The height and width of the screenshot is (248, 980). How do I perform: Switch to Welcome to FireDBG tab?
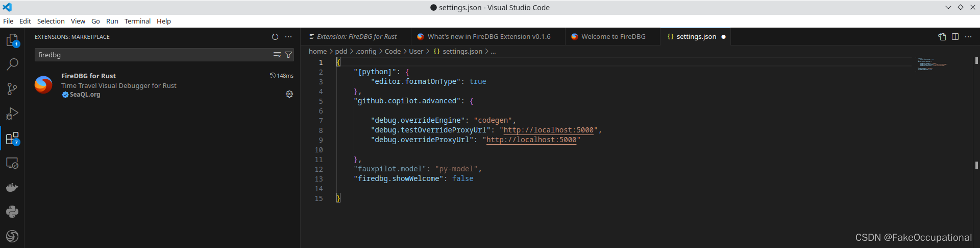(612, 37)
